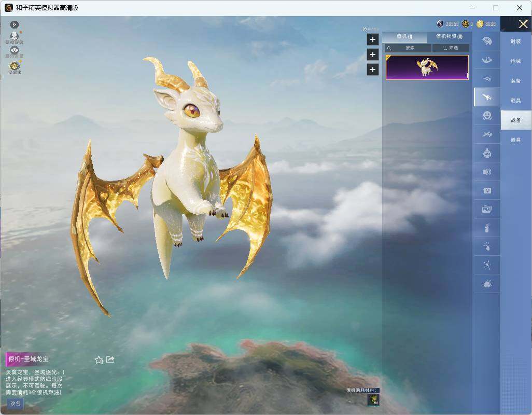Click the 搜索 search field
532x415 pixels.
tap(408, 48)
